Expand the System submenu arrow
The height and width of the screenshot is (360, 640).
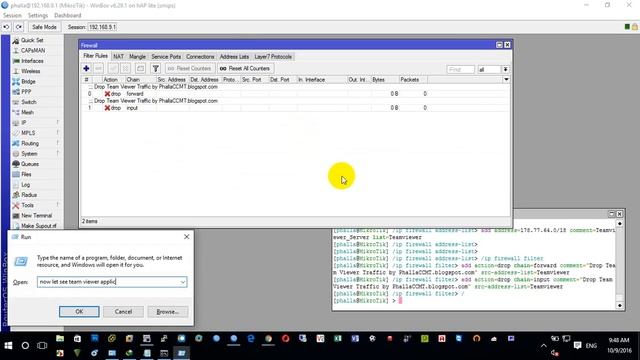click(58, 153)
